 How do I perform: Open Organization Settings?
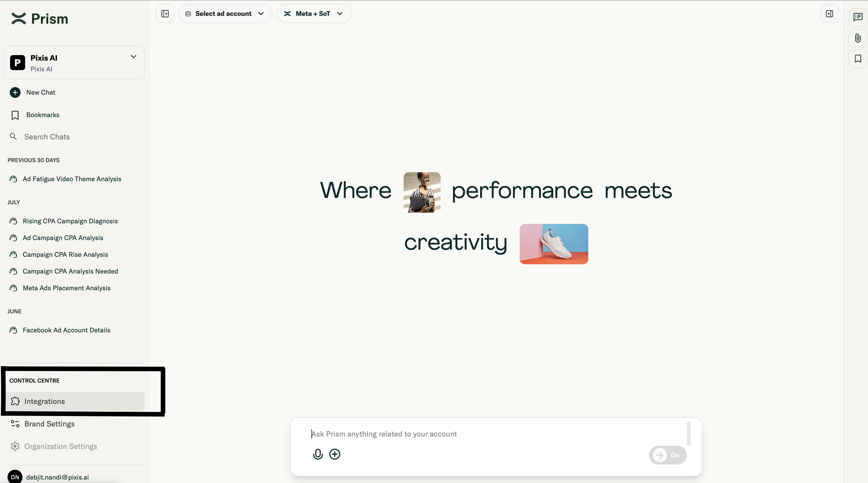(x=60, y=446)
